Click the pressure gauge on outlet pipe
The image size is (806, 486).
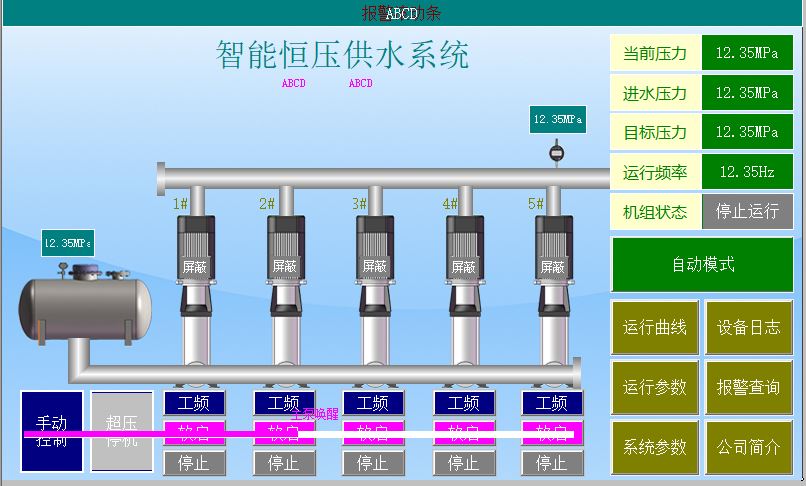(x=556, y=154)
